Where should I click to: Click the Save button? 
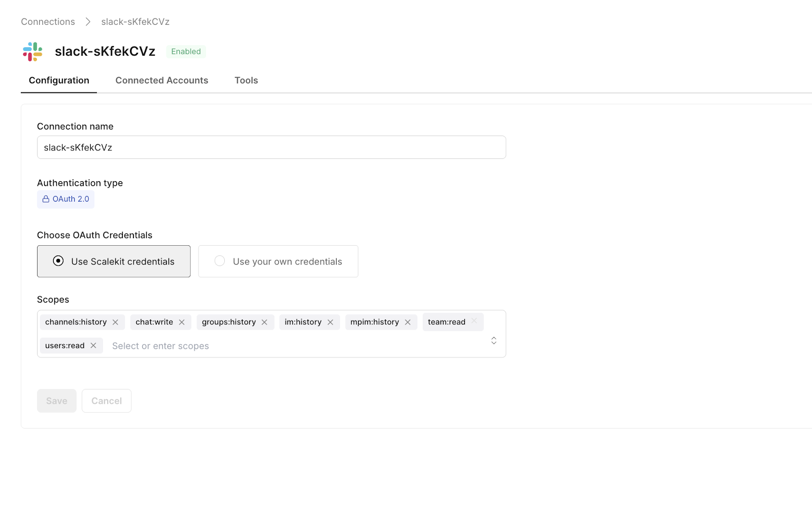click(57, 401)
